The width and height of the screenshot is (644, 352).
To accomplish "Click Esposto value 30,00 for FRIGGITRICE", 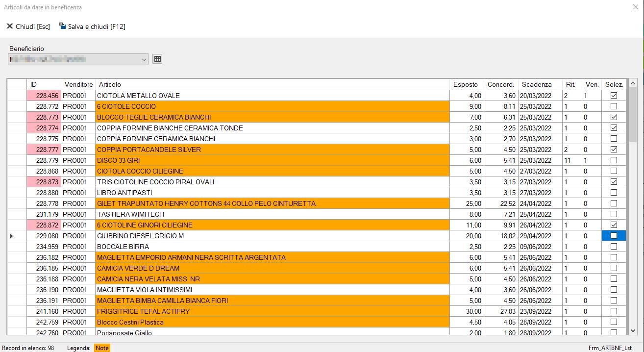I will pos(467,311).
